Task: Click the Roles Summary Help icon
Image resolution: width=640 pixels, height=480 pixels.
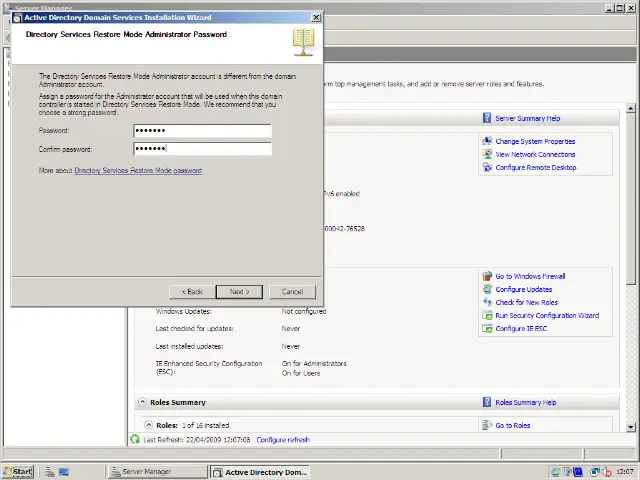Action: [487, 402]
